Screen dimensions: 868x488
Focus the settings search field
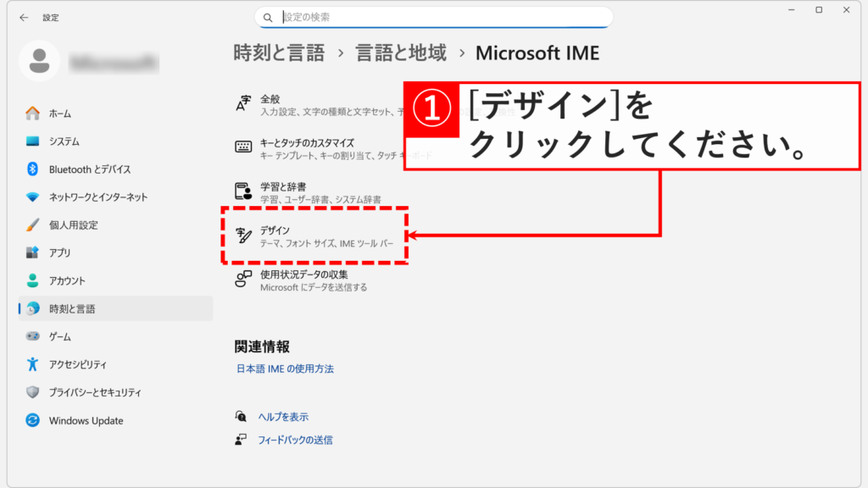(433, 17)
